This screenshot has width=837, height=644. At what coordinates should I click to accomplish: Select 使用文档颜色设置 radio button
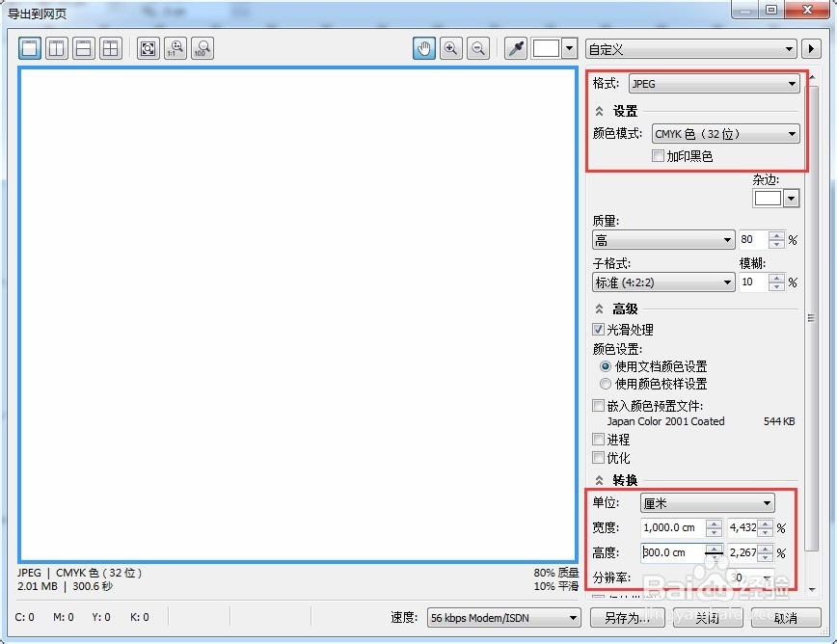[x=606, y=366]
